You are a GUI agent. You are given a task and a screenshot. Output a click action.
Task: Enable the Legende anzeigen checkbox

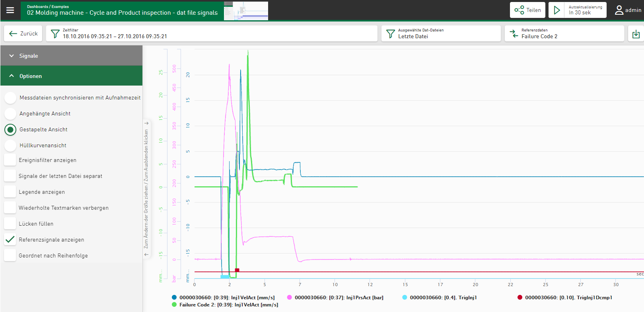click(x=10, y=192)
